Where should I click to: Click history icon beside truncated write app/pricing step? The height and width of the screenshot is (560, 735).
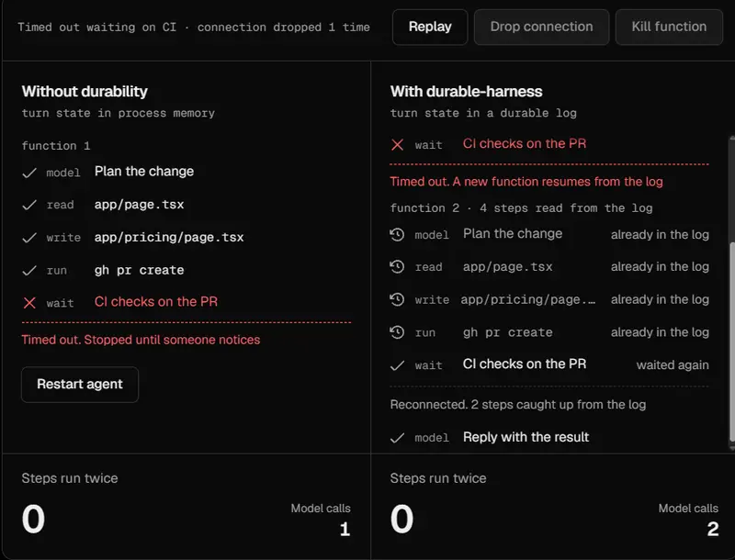[x=397, y=299]
